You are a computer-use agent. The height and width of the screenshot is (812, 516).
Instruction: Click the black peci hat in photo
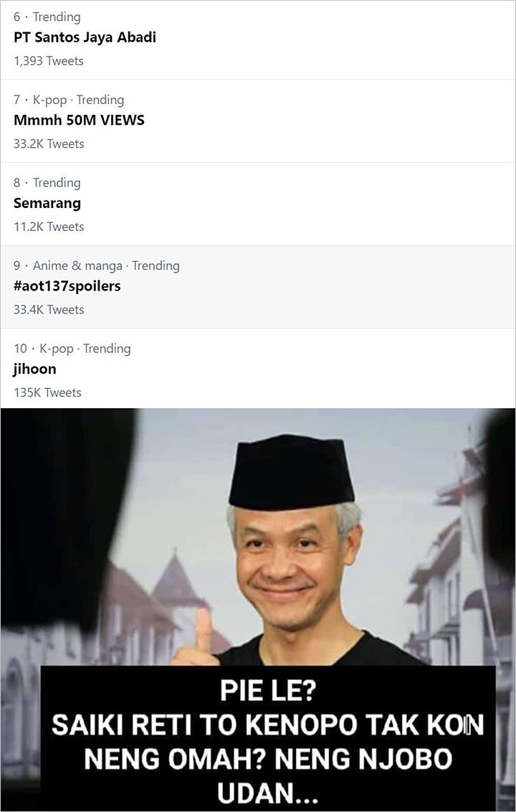click(x=292, y=471)
